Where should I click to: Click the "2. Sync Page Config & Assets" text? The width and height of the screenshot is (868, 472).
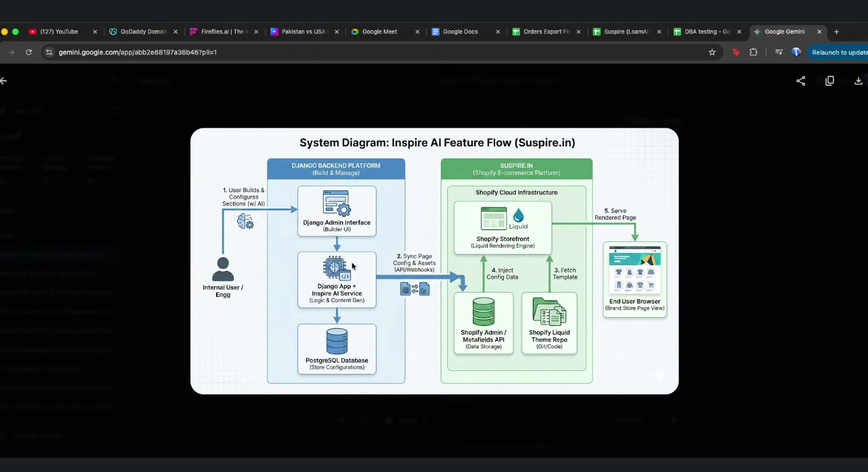(x=414, y=260)
